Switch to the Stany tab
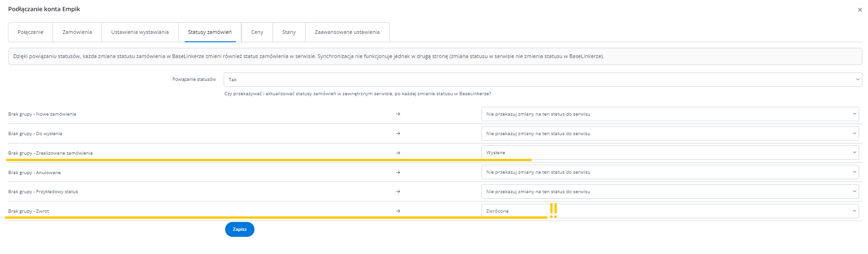Viewport: 868px width, 254px height. 289,32
